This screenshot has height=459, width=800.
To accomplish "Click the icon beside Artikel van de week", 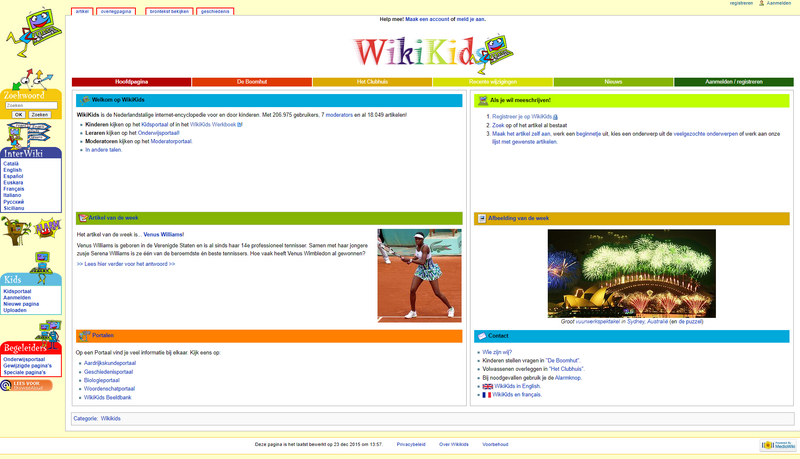I will 83,218.
